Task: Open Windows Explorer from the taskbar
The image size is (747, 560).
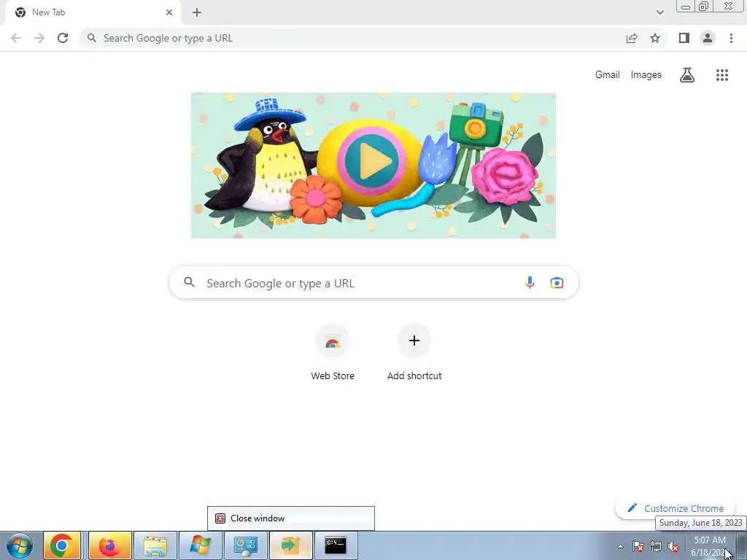Action: 155,545
